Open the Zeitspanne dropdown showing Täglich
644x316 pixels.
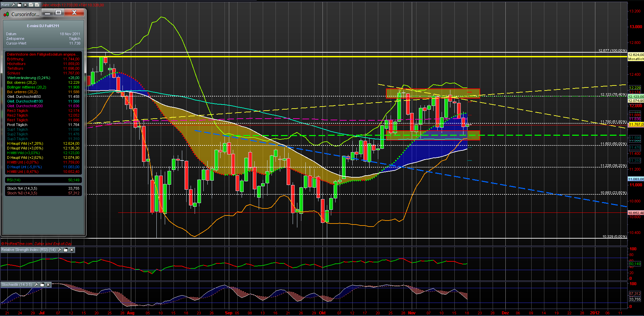75,39
